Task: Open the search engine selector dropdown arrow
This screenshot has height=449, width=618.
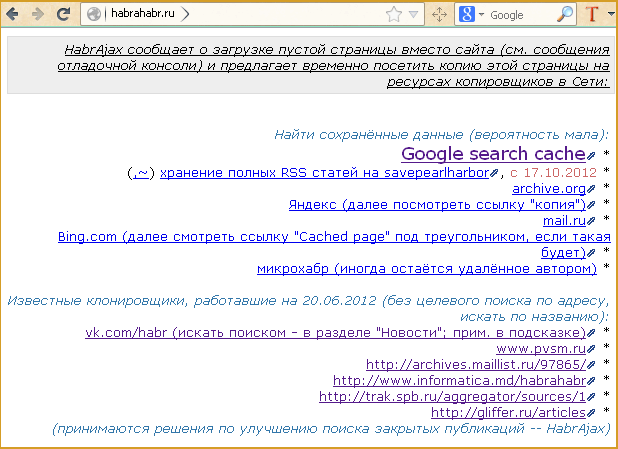Action: [481, 15]
